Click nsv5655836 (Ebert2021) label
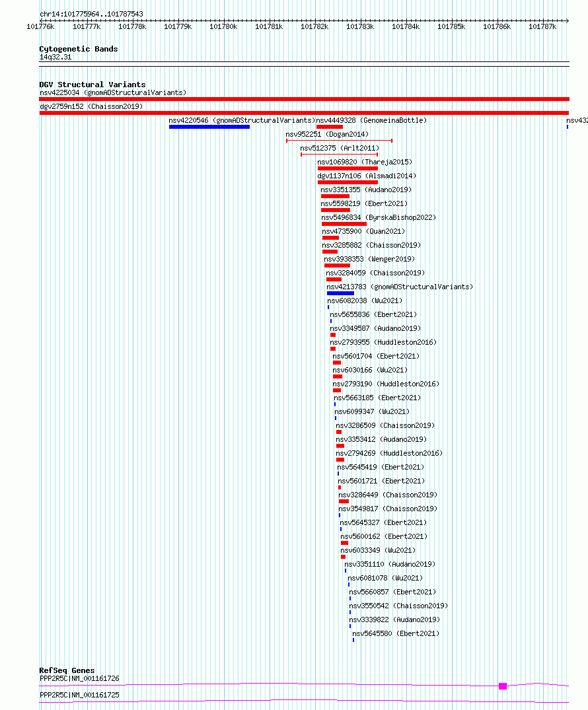This screenshot has width=588, height=710. (373, 314)
